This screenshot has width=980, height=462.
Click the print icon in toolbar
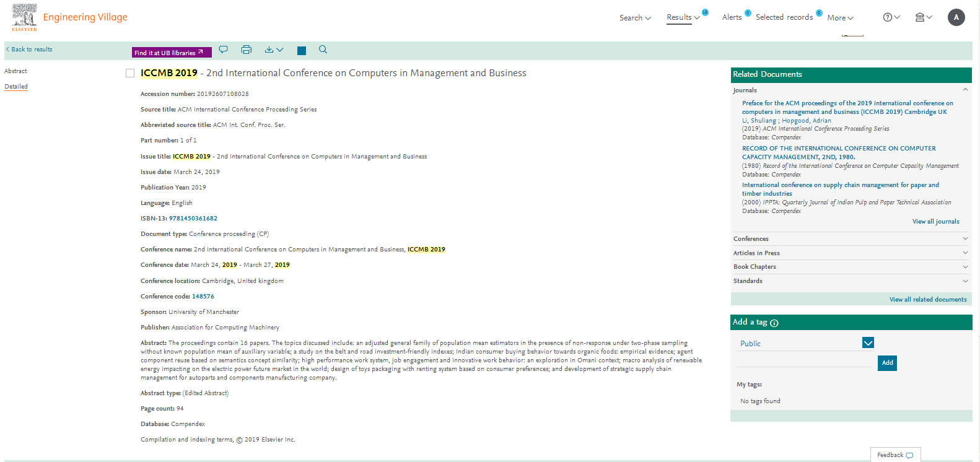(246, 50)
